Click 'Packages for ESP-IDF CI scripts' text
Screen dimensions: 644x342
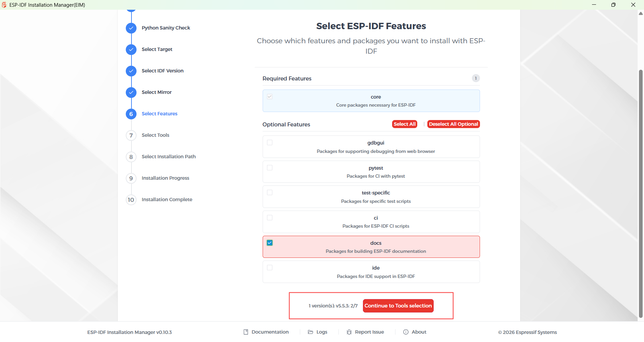[x=376, y=226]
